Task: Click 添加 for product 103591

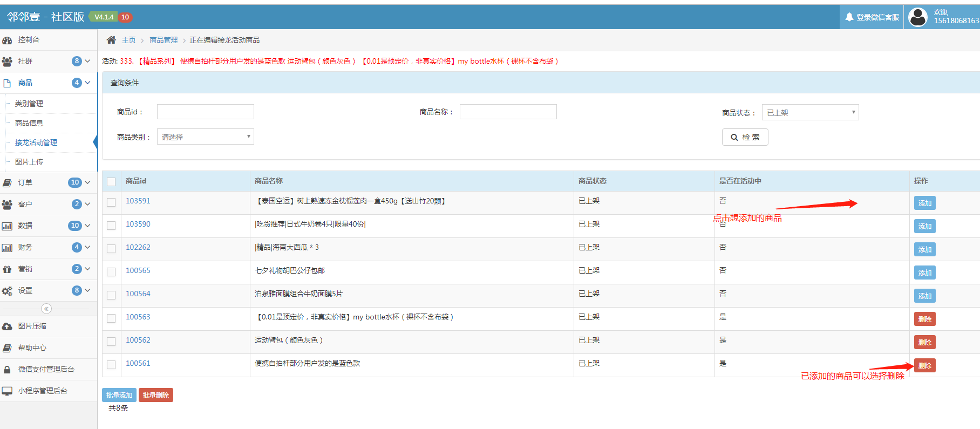Action: (925, 203)
